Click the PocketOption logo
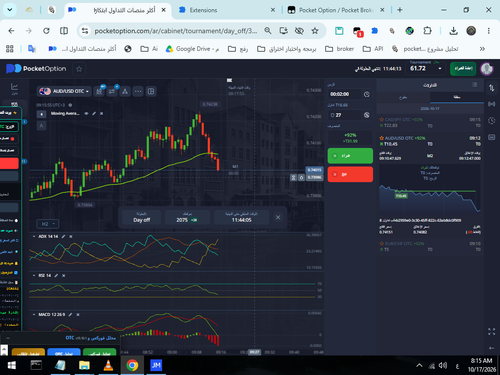 (x=36, y=69)
